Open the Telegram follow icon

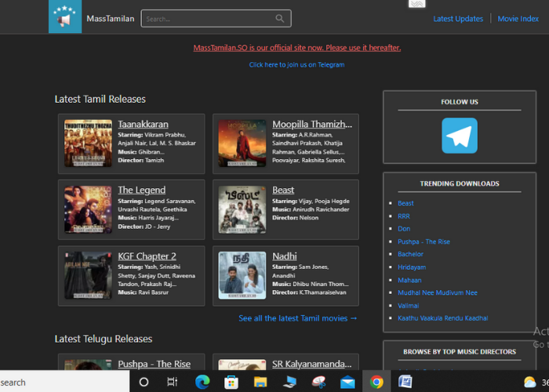[x=460, y=136]
